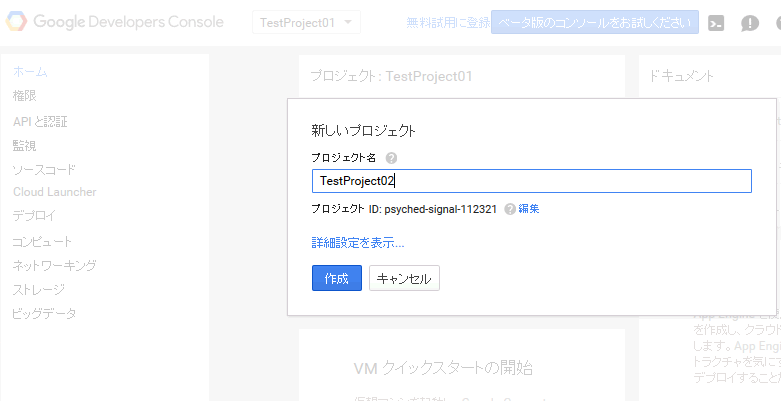
Task: Click the 編集 link for project ID
Action: [x=529, y=209]
